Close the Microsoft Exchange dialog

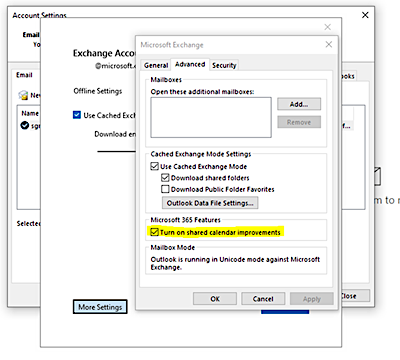pos(329,44)
